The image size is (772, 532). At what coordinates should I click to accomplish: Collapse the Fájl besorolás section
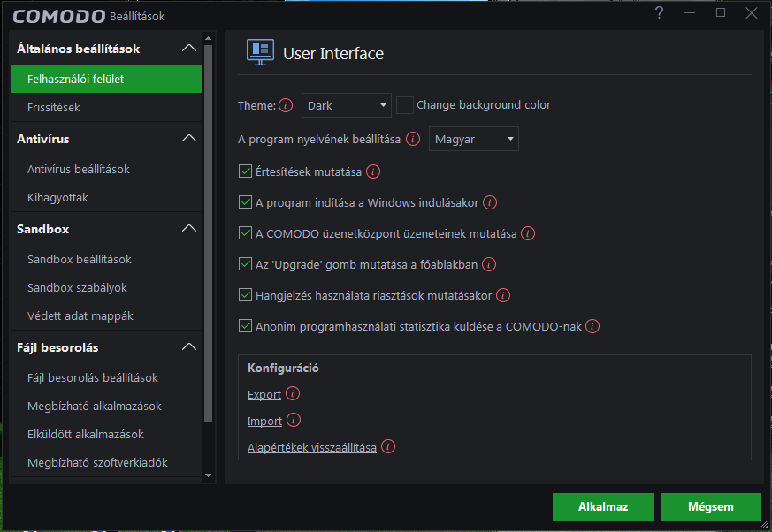(x=189, y=347)
